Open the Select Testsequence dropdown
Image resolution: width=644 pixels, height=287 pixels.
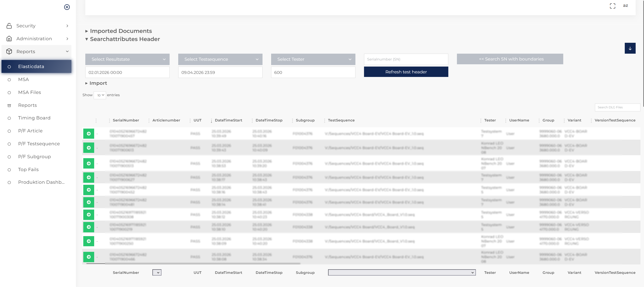[220, 59]
